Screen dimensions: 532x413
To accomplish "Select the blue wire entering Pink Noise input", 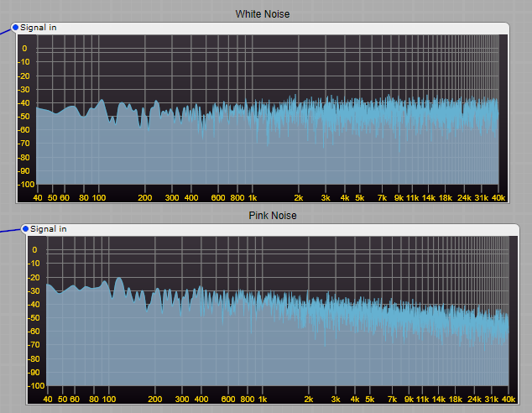I will tap(8, 230).
